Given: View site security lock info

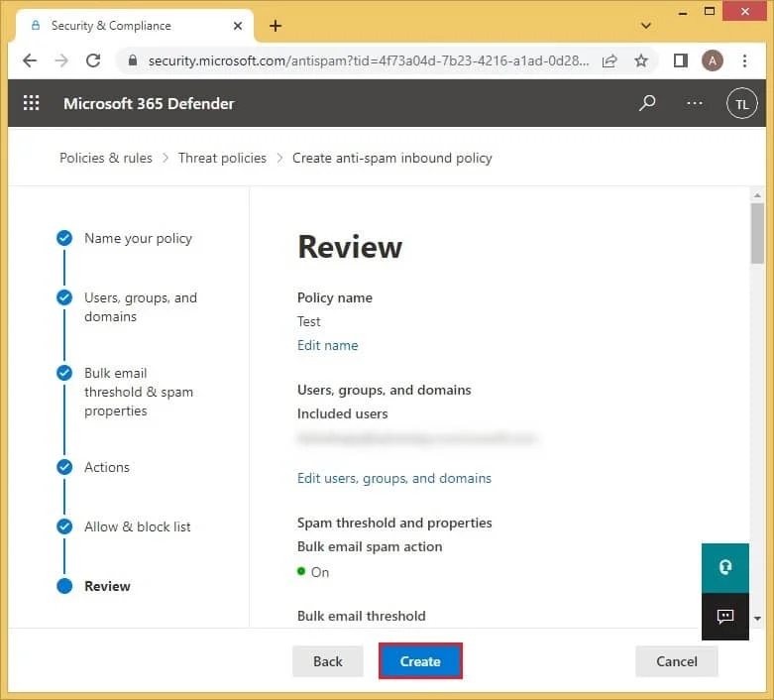Looking at the screenshot, I should 132,60.
